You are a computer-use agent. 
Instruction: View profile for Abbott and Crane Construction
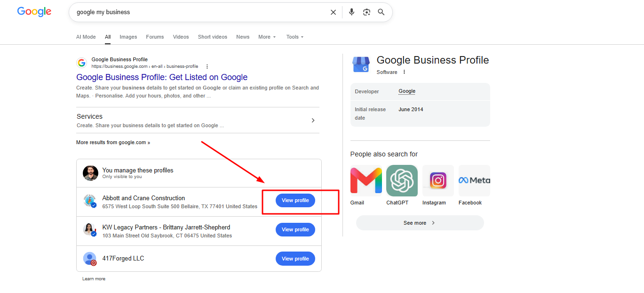click(295, 201)
